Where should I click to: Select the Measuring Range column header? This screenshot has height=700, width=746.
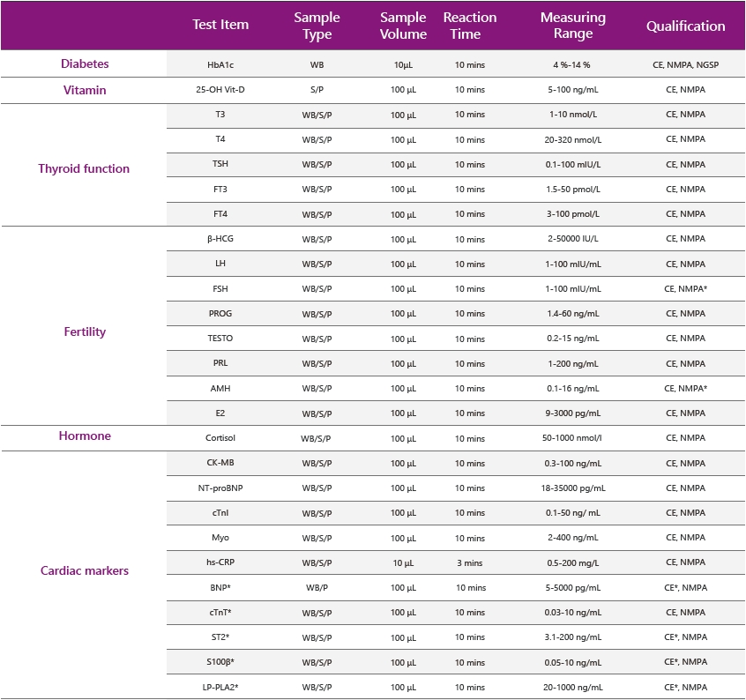(x=572, y=26)
